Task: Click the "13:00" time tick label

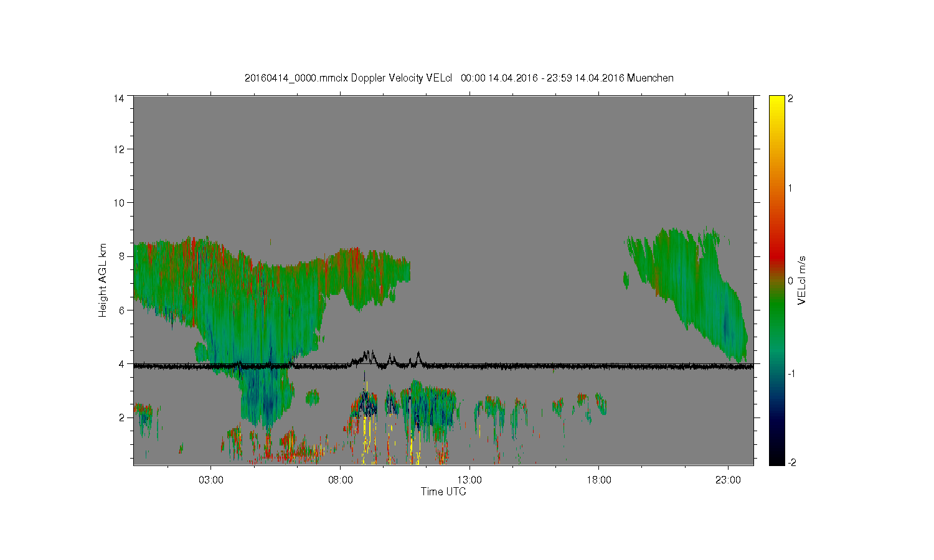Action: point(469,480)
